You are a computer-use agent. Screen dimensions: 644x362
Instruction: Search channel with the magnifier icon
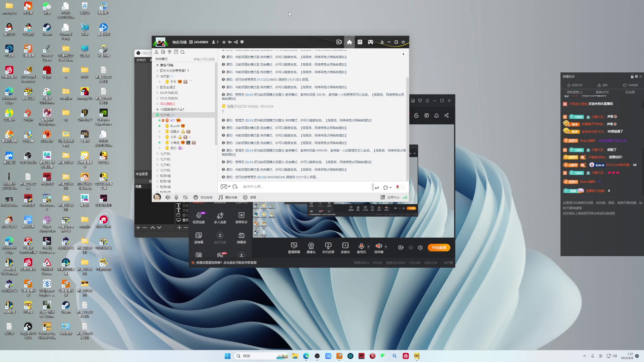pyautogui.click(x=182, y=52)
